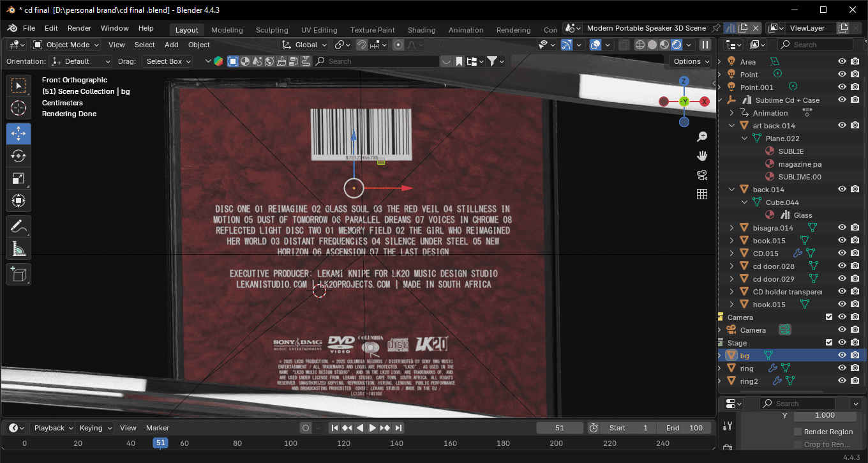Select the Scale tool

coord(19,178)
